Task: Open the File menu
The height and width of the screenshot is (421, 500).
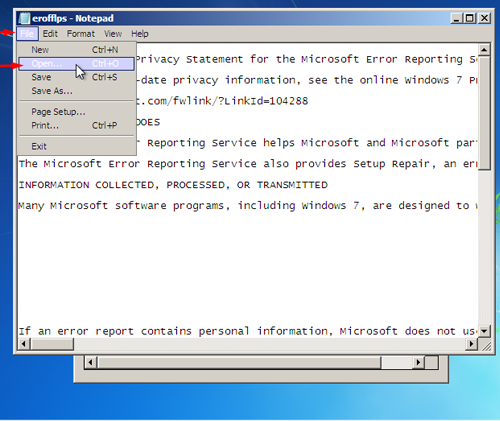Action: click(27, 34)
